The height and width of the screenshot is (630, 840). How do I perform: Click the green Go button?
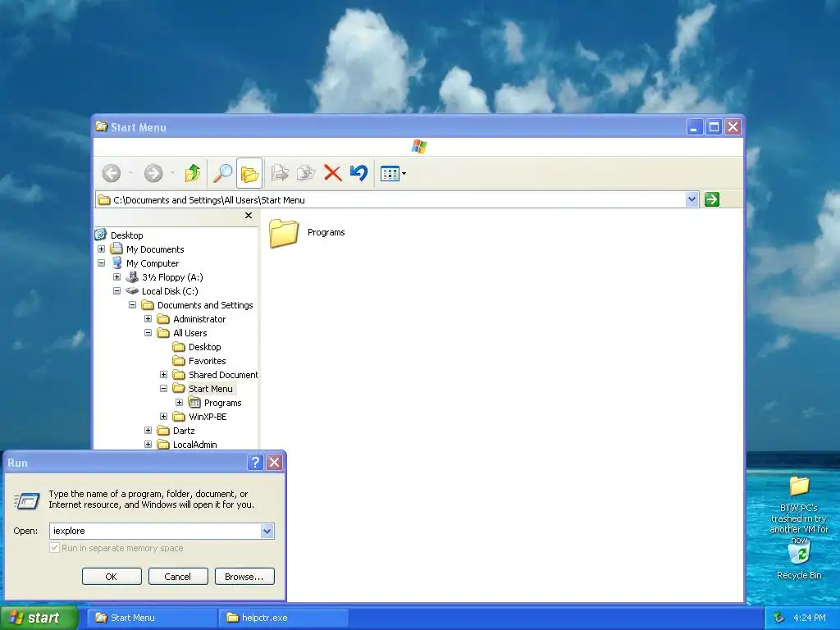(x=712, y=200)
